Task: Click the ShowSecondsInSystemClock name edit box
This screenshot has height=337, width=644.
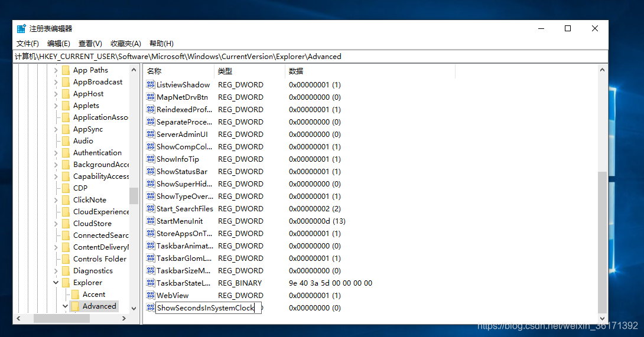Action: click(x=208, y=308)
